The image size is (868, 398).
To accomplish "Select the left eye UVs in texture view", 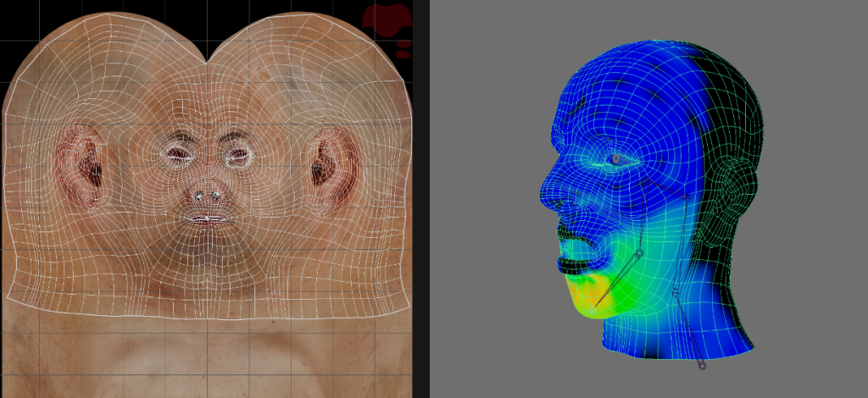I will click(177, 155).
